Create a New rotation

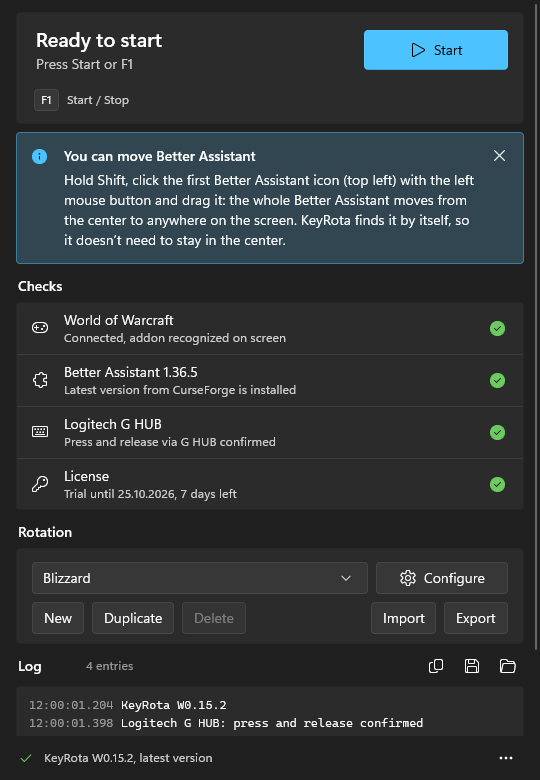coord(58,618)
